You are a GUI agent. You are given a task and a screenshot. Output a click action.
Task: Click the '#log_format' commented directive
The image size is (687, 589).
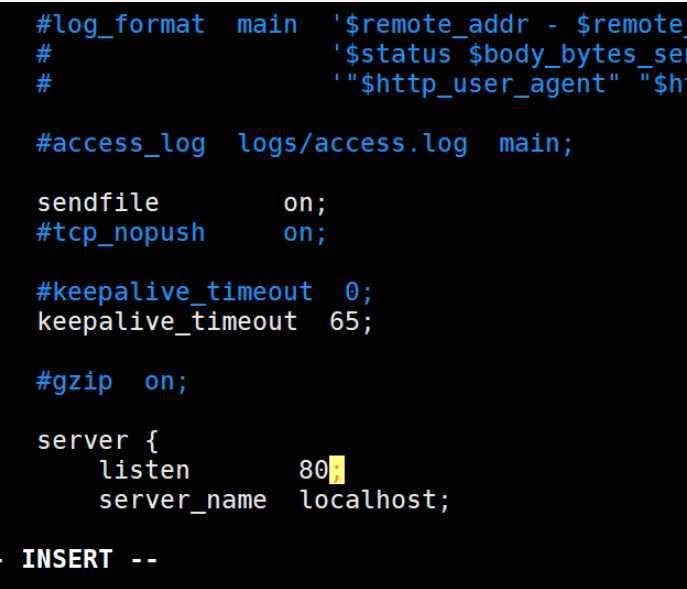click(x=121, y=24)
